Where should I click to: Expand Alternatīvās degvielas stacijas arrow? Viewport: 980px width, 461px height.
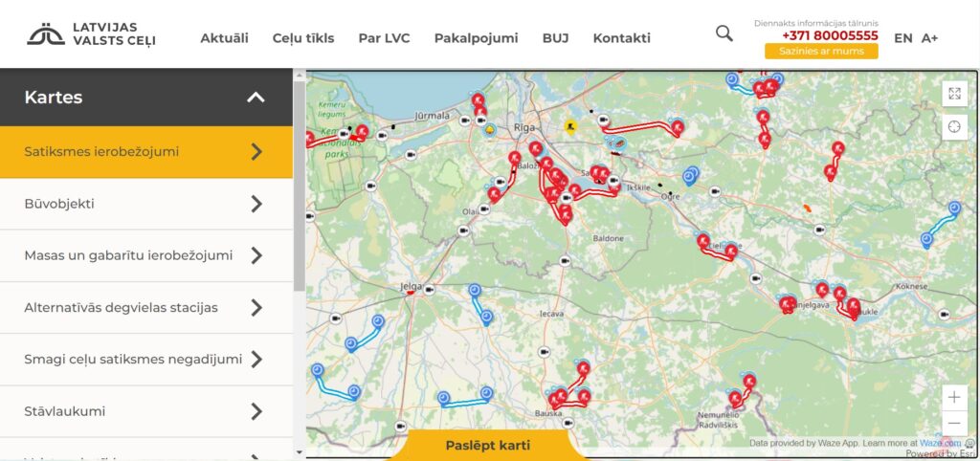coord(256,307)
